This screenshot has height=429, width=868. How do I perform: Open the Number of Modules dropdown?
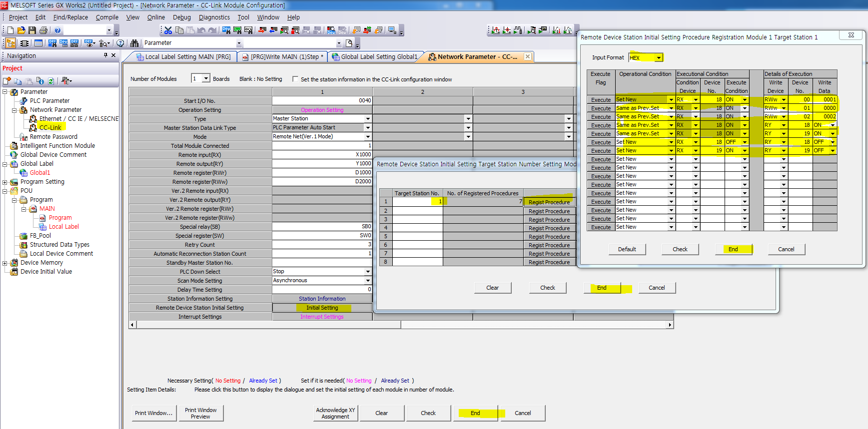(206, 78)
